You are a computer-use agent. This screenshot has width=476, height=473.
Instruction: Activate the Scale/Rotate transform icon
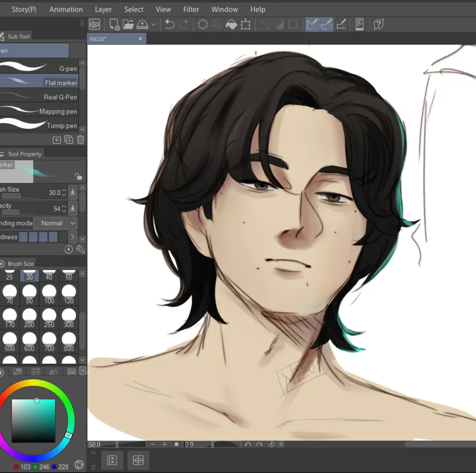[245, 24]
